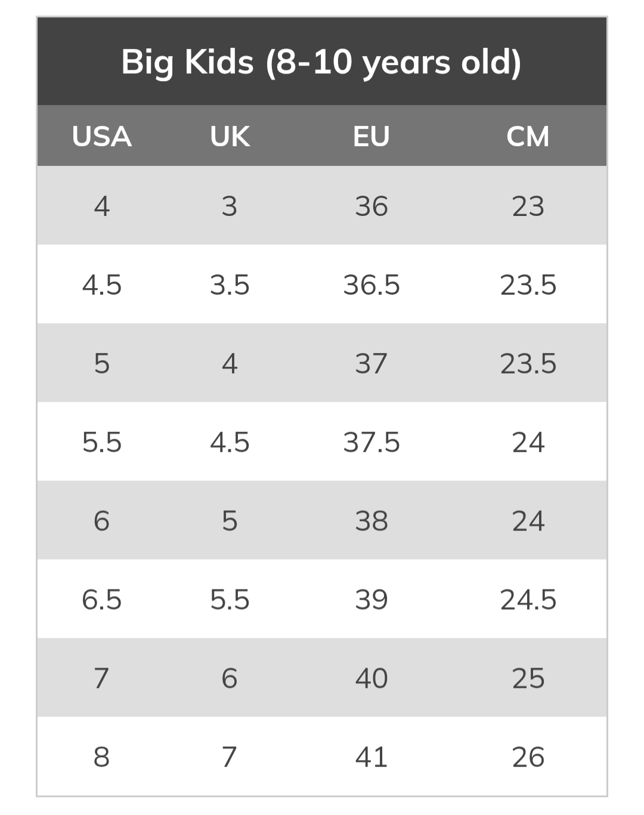Click EU size 41 cell
This screenshot has height=815, width=644.
371,757
